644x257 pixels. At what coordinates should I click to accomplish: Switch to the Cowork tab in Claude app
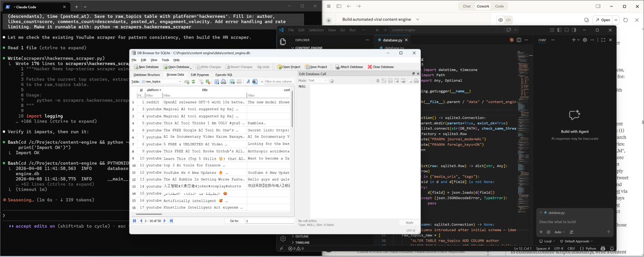click(482, 6)
